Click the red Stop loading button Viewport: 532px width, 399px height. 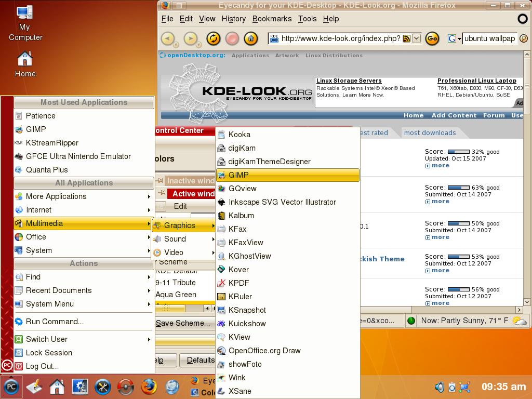[232, 38]
